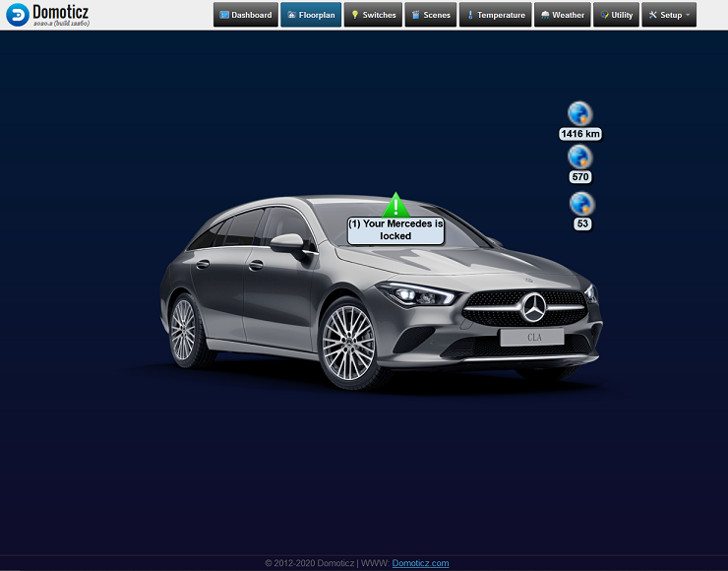
Task: Expand the Setup dropdown menu
Action: click(669, 15)
